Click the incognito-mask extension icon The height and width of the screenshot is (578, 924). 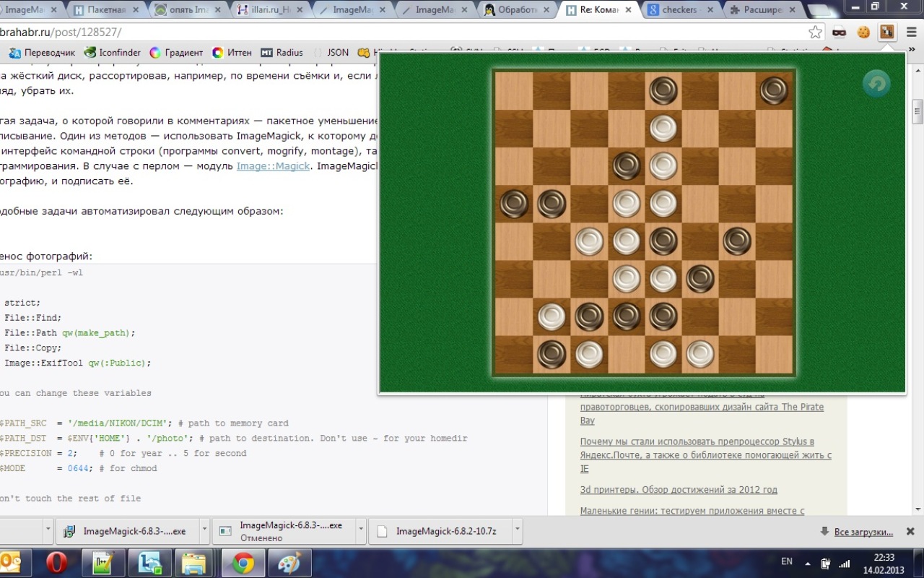pos(839,32)
